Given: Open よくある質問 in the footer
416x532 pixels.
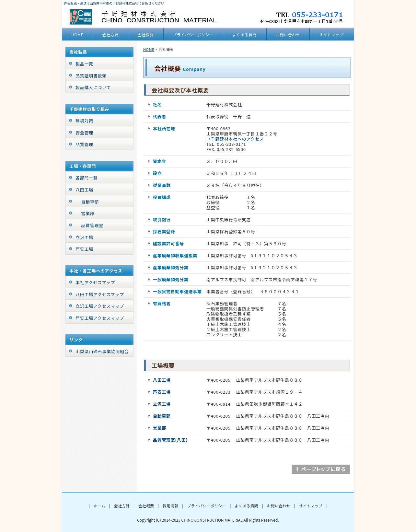Looking at the screenshot, I should (x=246, y=506).
